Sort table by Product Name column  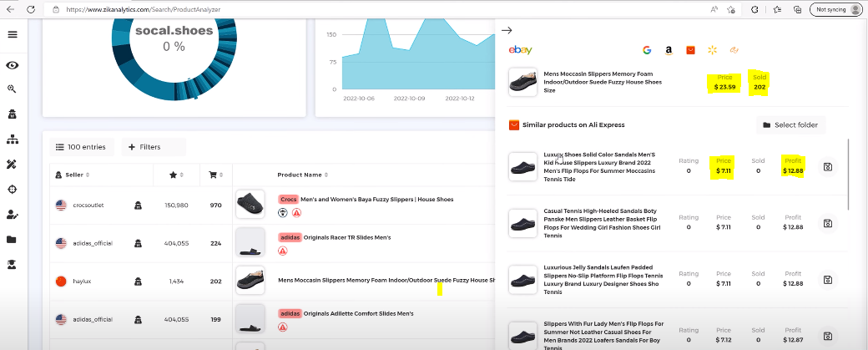tap(301, 175)
